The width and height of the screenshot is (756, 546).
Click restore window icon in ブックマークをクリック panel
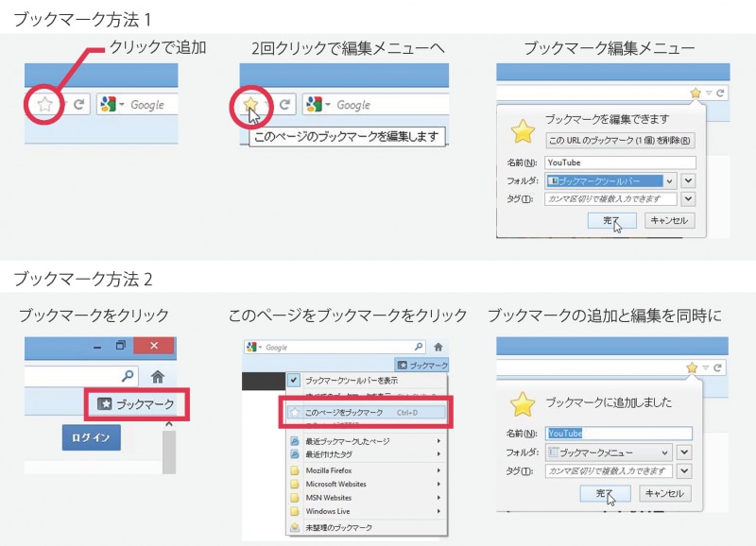click(x=121, y=345)
